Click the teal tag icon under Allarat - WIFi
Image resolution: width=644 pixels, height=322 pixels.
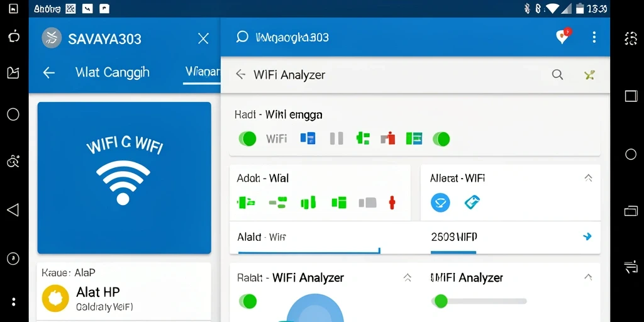pyautogui.click(x=472, y=203)
